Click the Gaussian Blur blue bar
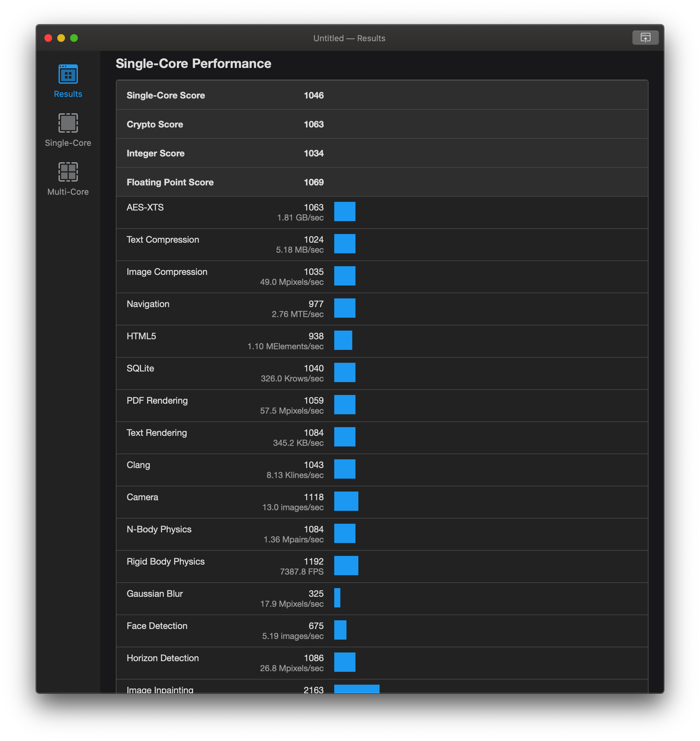Viewport: 700px width, 741px height. coord(337,598)
